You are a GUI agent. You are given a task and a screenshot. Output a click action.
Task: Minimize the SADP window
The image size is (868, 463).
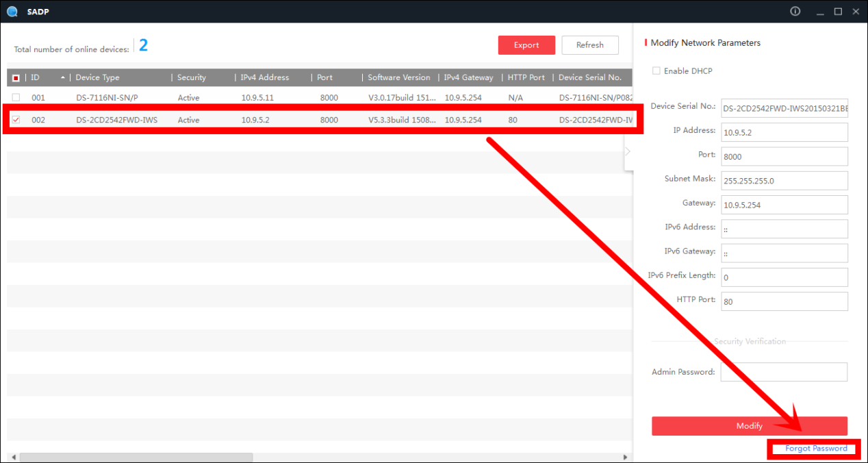pos(820,12)
